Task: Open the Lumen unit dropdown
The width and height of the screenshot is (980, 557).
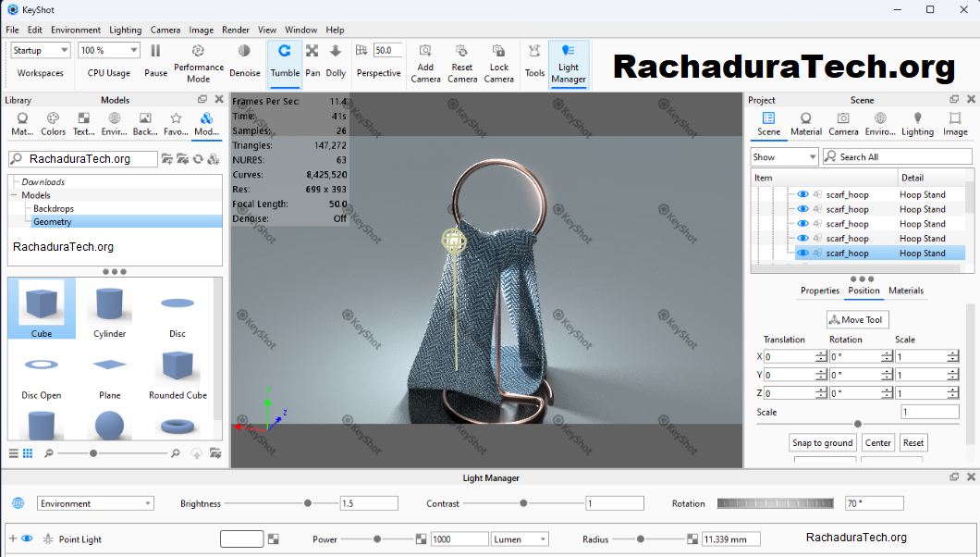Action: (x=520, y=538)
